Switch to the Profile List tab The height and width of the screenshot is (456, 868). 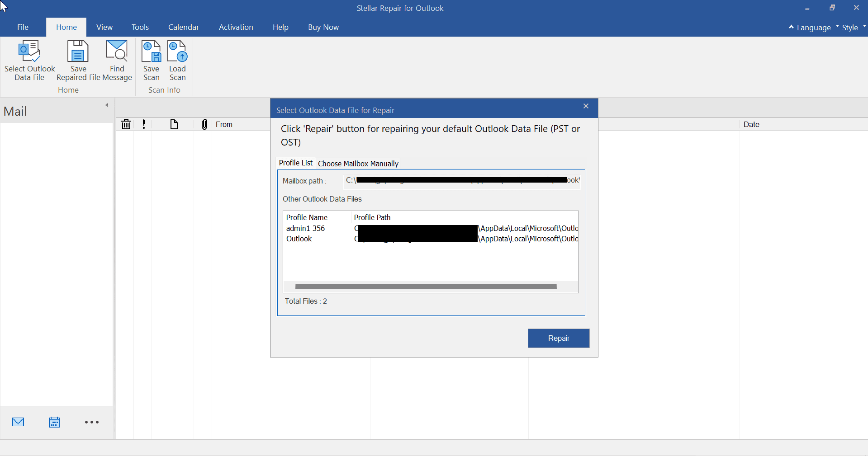pyautogui.click(x=295, y=163)
